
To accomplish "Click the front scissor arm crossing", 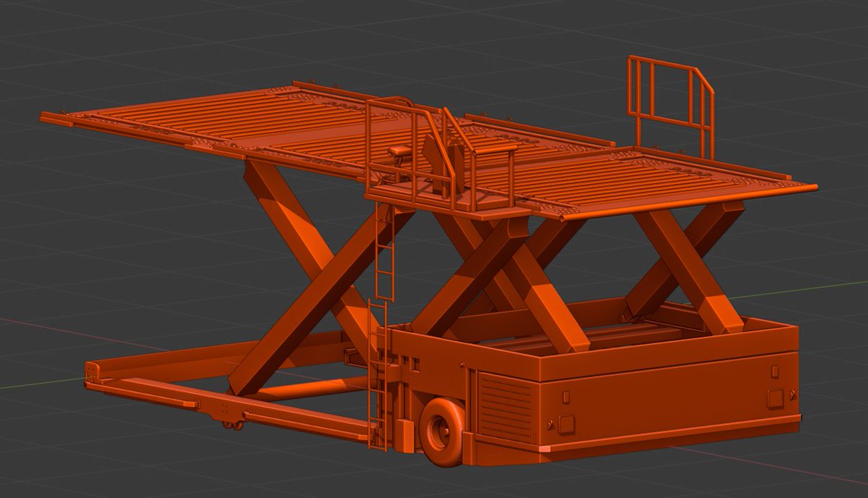I will pos(318,279).
